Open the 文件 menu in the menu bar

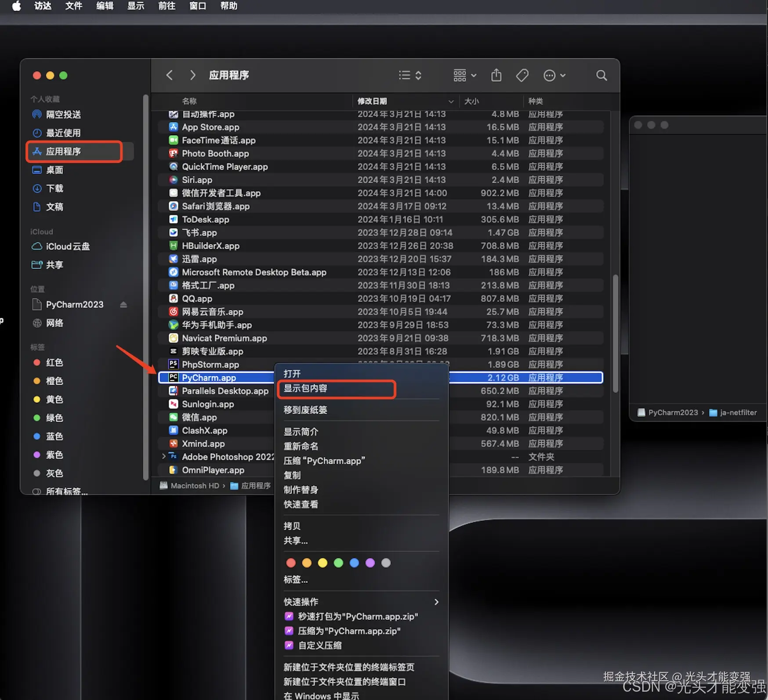[x=74, y=6]
